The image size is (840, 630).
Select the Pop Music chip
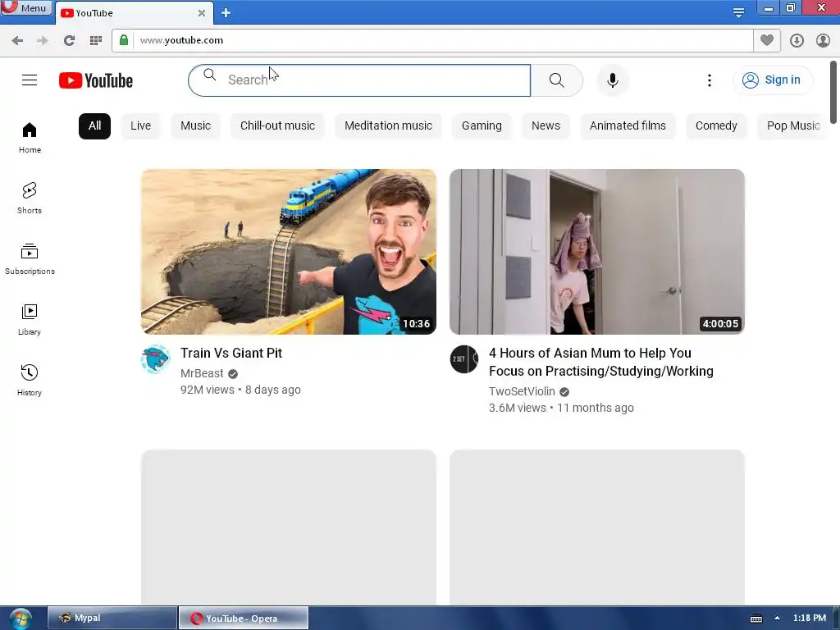pos(793,126)
